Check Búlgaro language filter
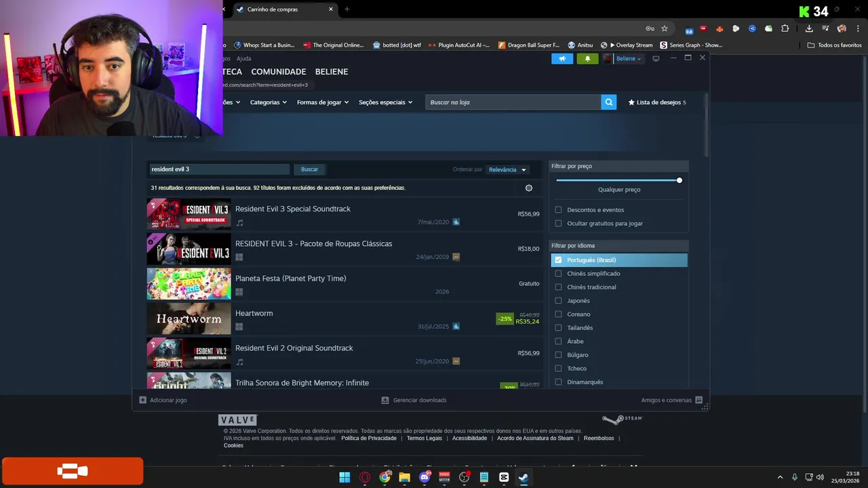This screenshot has width=868, height=488. point(558,355)
